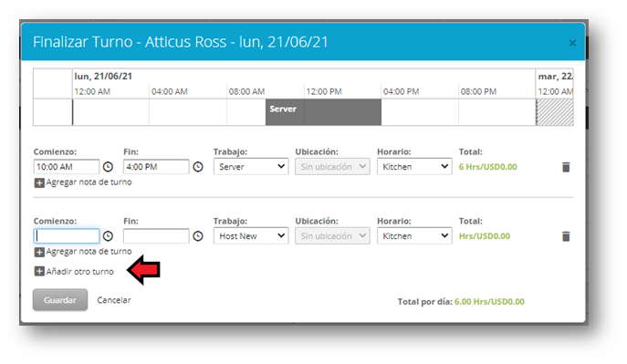Click the Guardar button
The image size is (627, 364).
pyautogui.click(x=60, y=300)
